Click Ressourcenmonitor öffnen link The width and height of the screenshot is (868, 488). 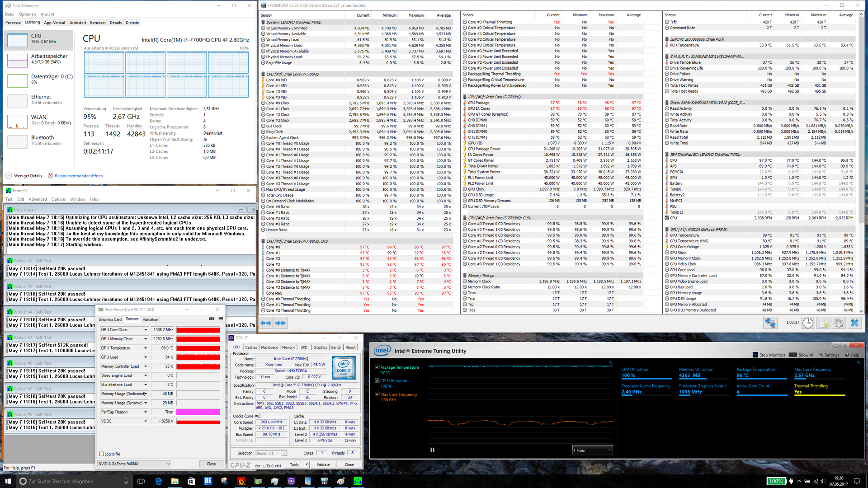point(79,176)
